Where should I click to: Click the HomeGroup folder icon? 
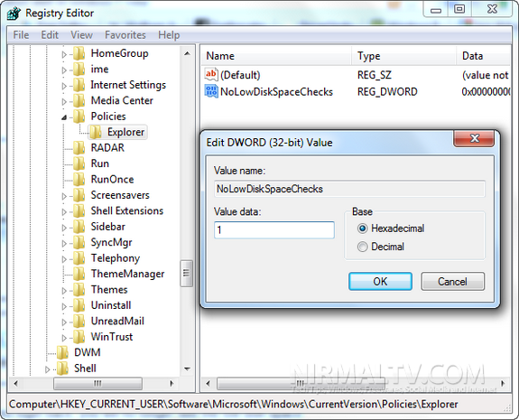pos(79,53)
